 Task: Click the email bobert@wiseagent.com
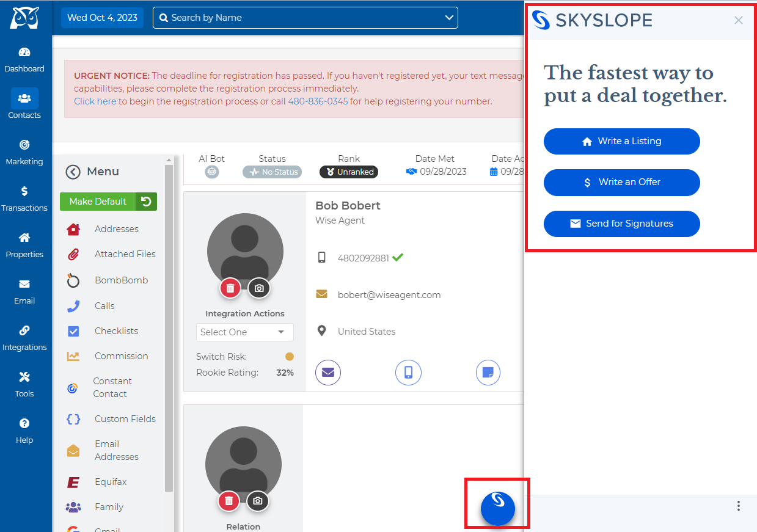click(389, 295)
